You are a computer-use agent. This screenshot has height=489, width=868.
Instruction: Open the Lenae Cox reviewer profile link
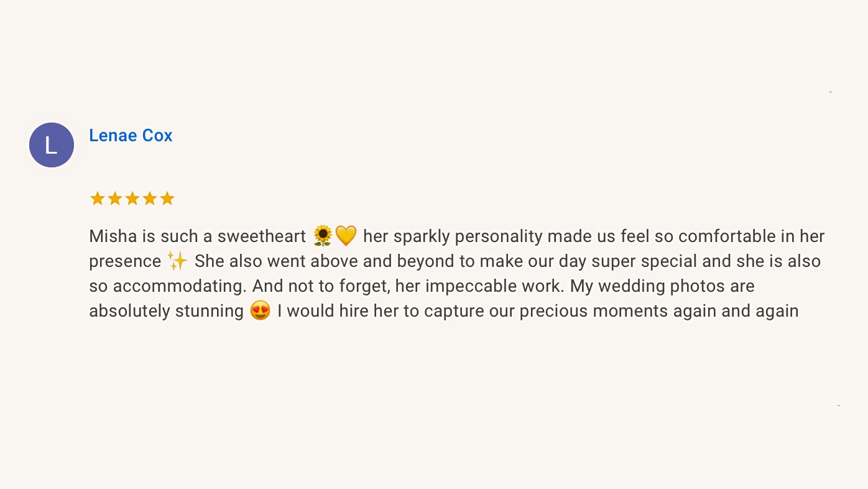click(x=131, y=136)
